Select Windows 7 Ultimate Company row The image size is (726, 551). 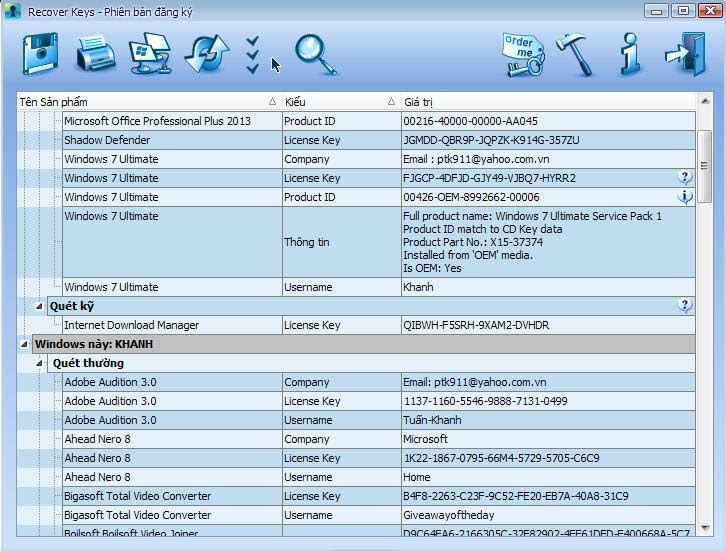[379, 159]
